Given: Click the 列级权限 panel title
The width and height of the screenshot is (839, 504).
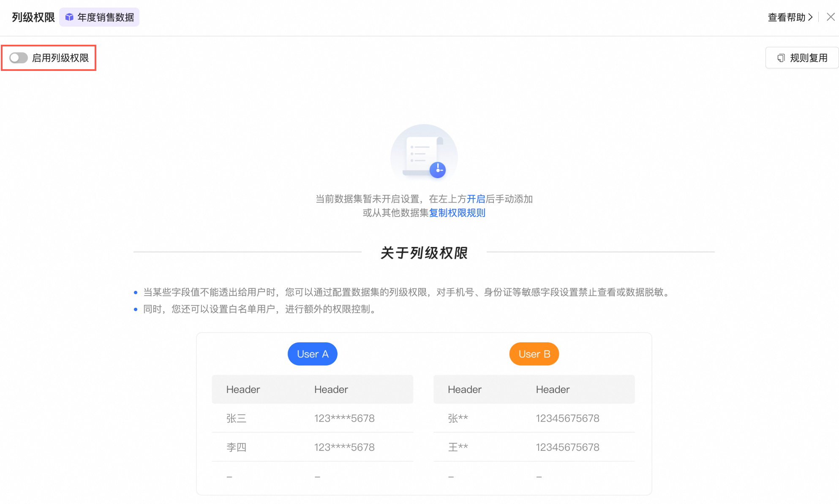Looking at the screenshot, I should tap(33, 17).
